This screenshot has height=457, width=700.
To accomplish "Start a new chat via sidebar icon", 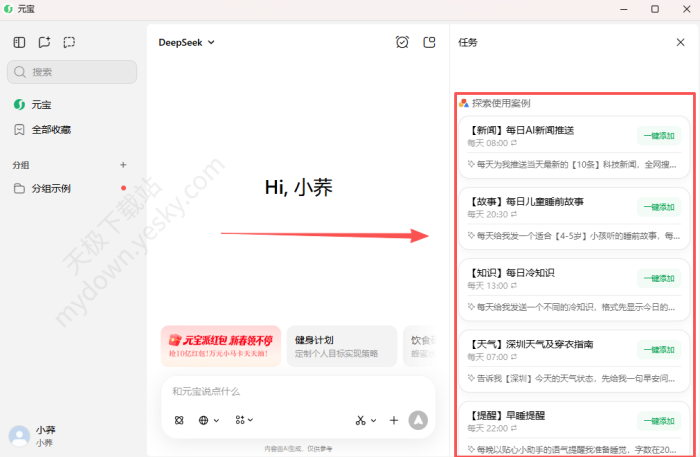I will click(44, 42).
